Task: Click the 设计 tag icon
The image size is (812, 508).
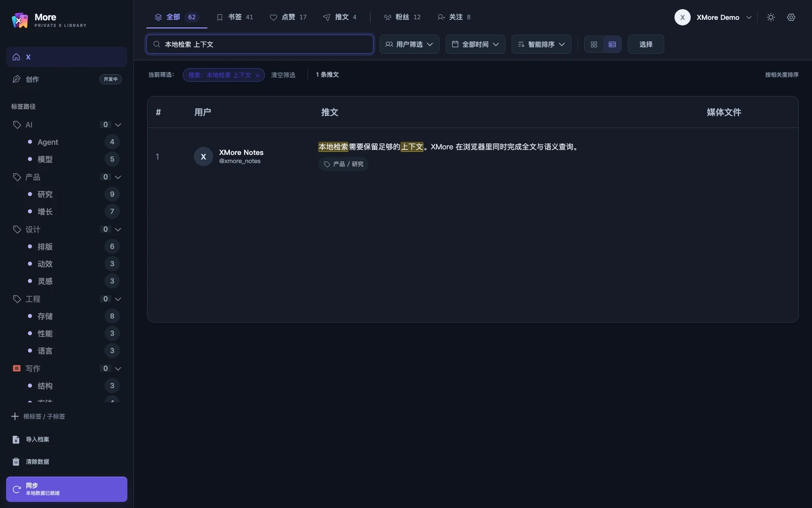Action: [x=17, y=230]
